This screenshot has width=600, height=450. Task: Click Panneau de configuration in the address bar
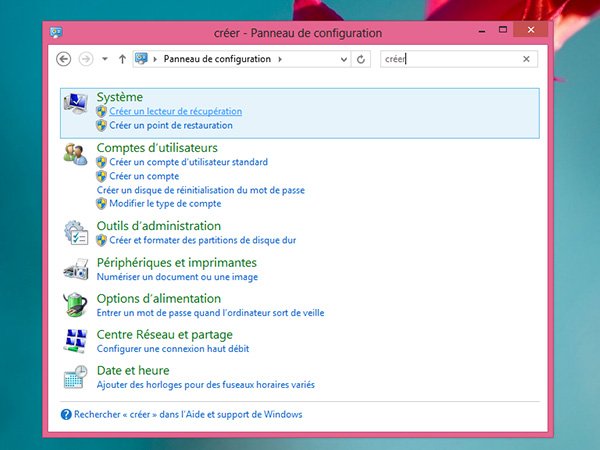pos(217,59)
